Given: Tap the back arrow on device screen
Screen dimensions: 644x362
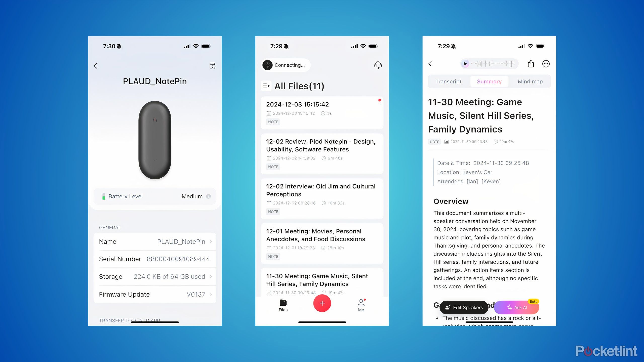Looking at the screenshot, I should tap(96, 65).
